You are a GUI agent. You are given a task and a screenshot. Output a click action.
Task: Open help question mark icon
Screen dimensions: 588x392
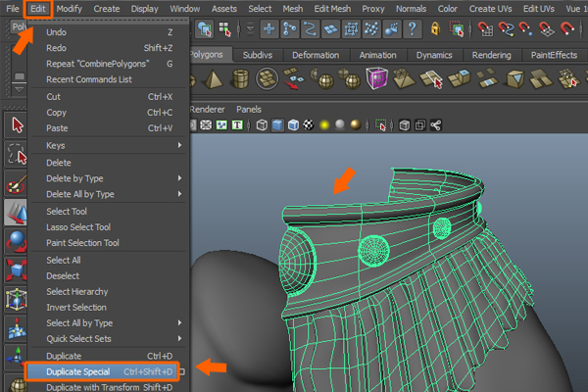click(413, 28)
